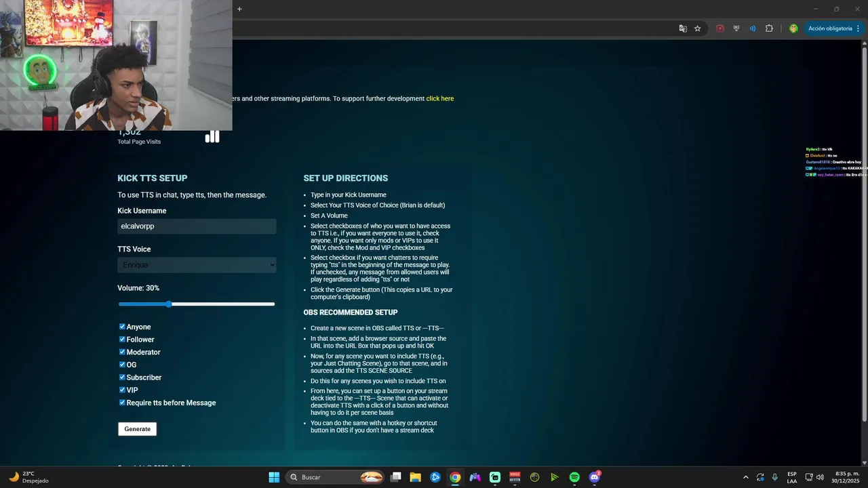Toggle Require tts before Message checkbox
Screen dimensions: 868x488
122,403
